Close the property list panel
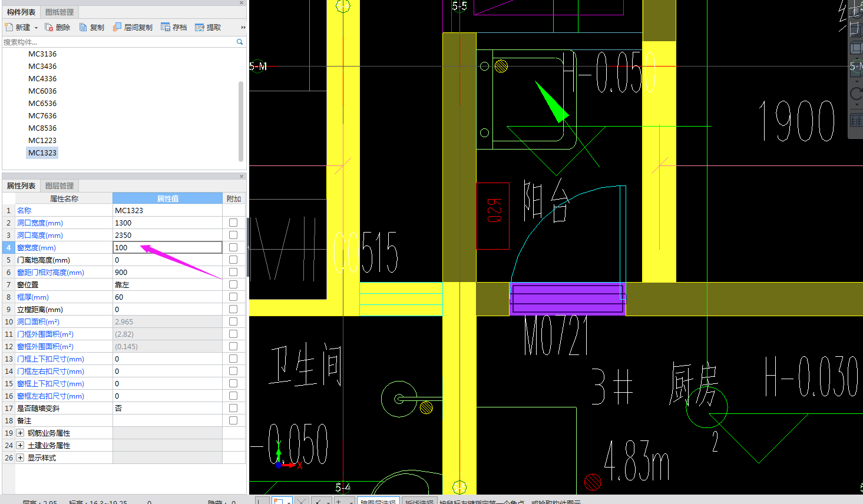This screenshot has height=504, width=863. [x=242, y=176]
